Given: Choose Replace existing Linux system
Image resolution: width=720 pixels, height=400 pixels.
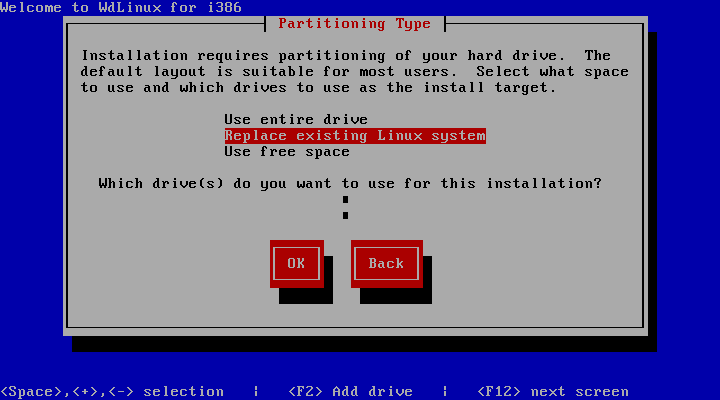Looking at the screenshot, I should [x=355, y=136].
